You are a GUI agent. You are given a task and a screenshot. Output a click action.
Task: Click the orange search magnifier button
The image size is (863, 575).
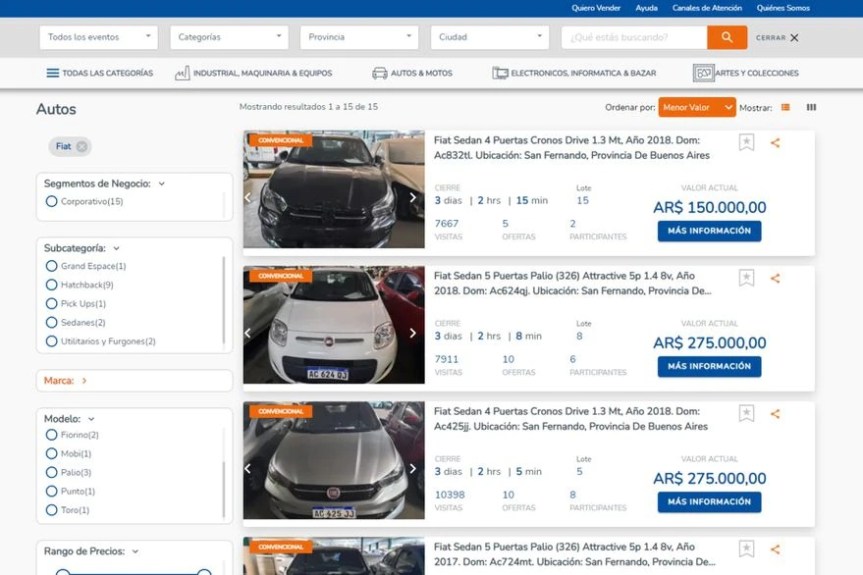[x=726, y=37]
